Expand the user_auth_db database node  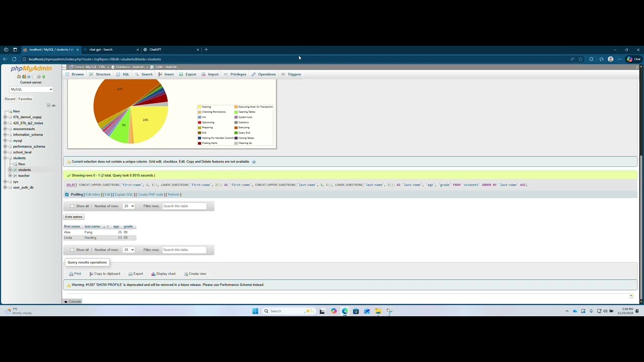click(x=5, y=188)
